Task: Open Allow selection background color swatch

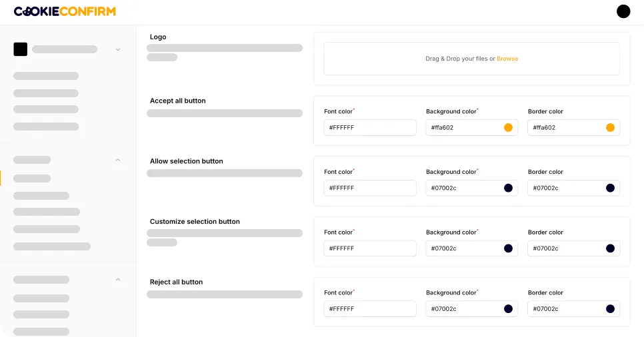Action: pos(508,188)
